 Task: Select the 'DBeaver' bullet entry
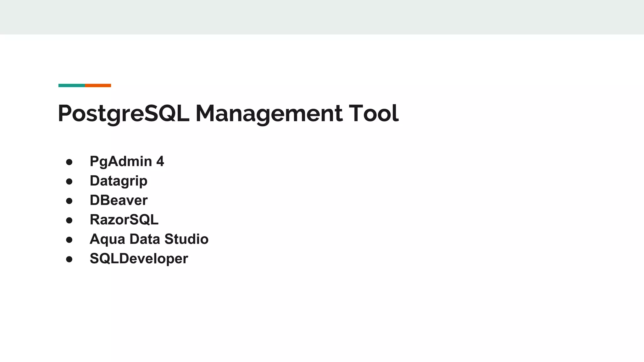pos(119,200)
